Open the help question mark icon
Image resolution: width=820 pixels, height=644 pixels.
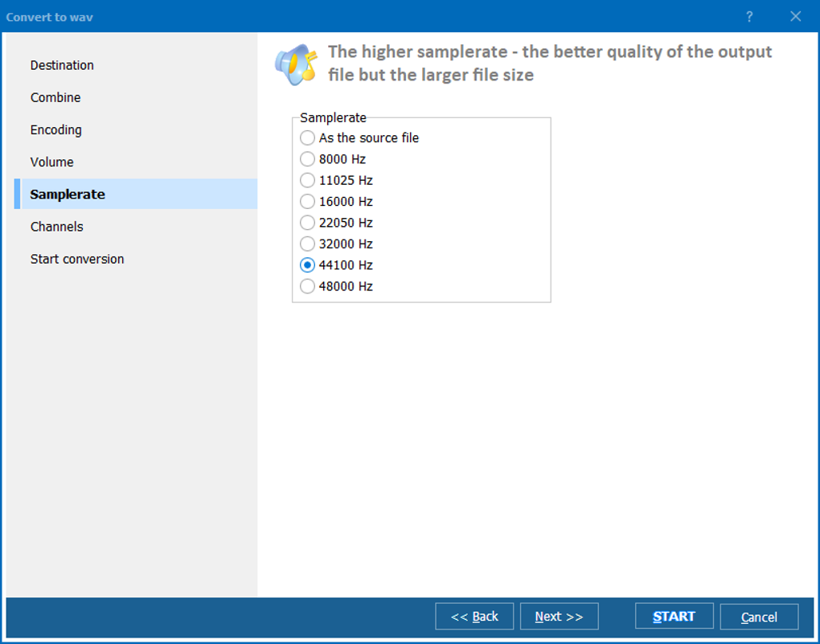pos(748,16)
